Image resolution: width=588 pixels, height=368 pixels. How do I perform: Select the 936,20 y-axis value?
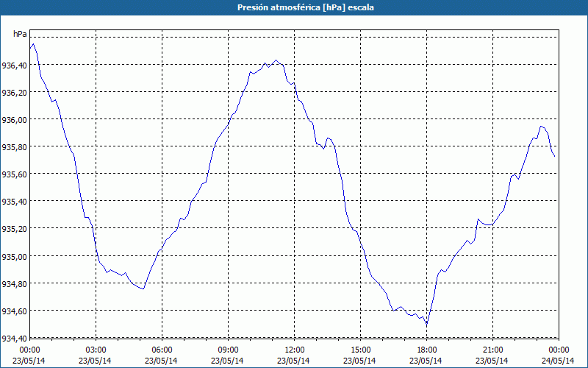[x=14, y=93]
